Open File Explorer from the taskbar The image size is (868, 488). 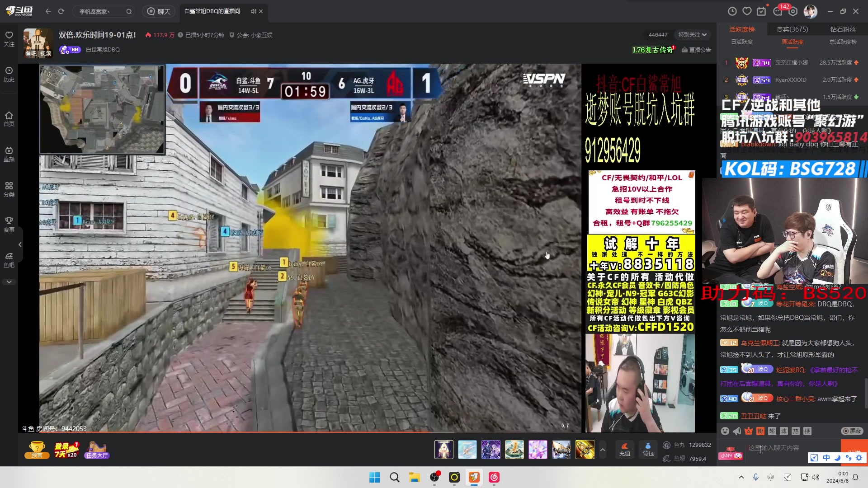[x=415, y=477]
